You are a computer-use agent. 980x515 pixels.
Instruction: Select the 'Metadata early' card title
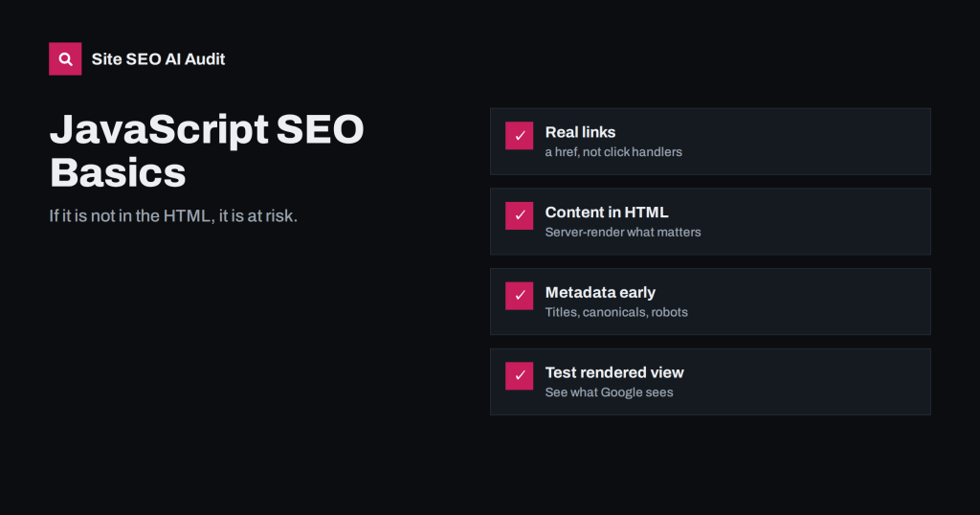600,293
